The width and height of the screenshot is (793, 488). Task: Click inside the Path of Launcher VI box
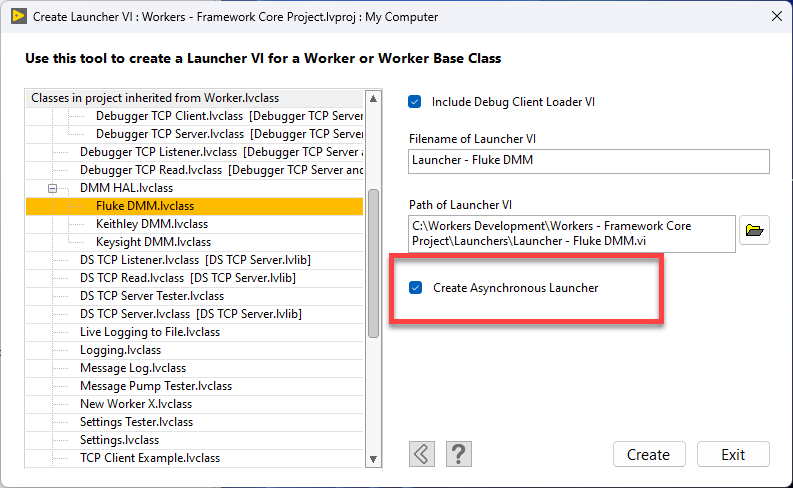(572, 233)
